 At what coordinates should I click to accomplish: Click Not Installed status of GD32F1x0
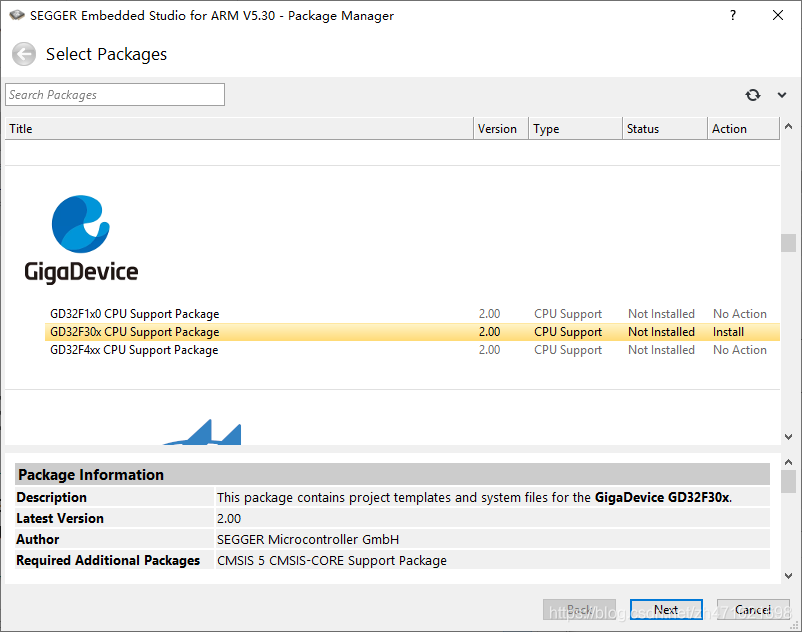pos(661,314)
